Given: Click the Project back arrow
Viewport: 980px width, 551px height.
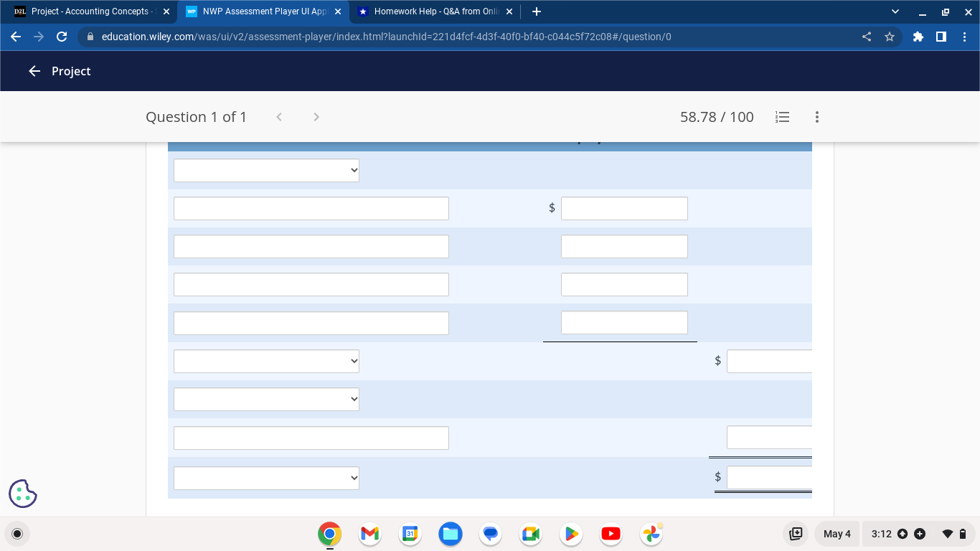Looking at the screenshot, I should [x=34, y=71].
